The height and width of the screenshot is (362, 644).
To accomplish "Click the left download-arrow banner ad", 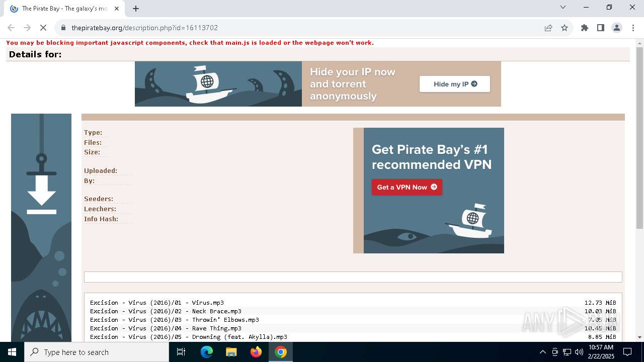I will click(41, 228).
